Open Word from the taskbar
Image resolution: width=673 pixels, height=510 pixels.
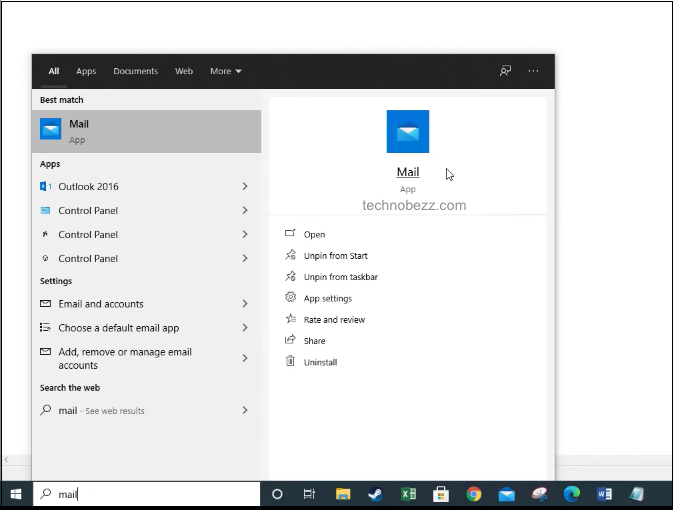click(x=604, y=494)
